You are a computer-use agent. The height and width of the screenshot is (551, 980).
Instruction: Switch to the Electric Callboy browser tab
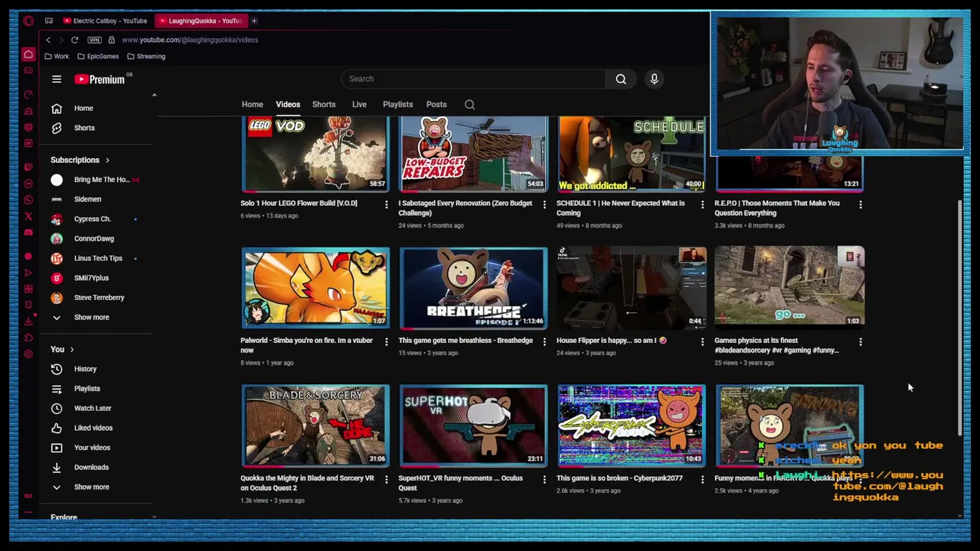[105, 21]
